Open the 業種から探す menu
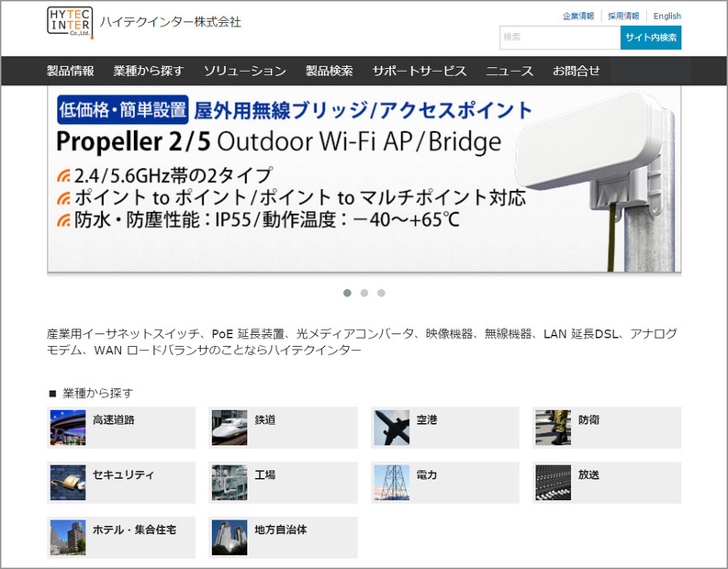Viewport: 728px width, 569px height. click(149, 71)
